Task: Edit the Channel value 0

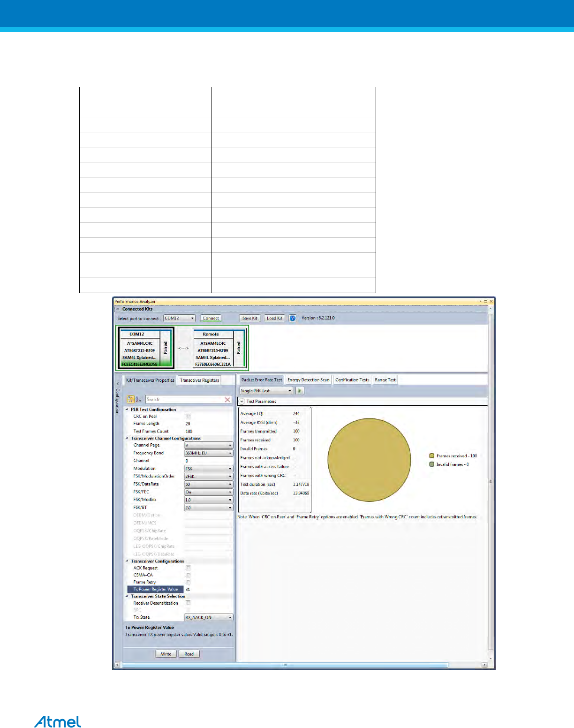Action: pyautogui.click(x=209, y=461)
